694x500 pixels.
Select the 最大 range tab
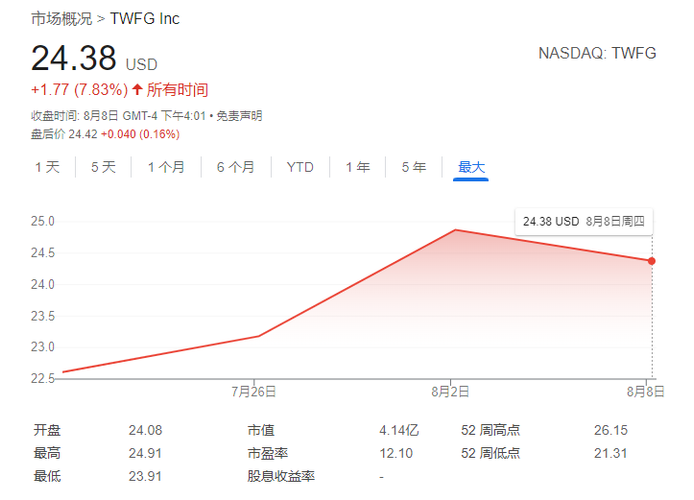pos(471,167)
